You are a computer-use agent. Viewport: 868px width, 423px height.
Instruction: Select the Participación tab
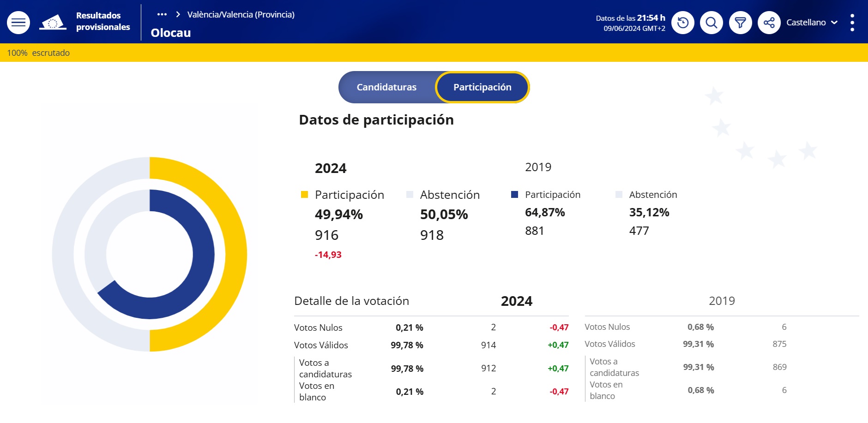tap(482, 87)
